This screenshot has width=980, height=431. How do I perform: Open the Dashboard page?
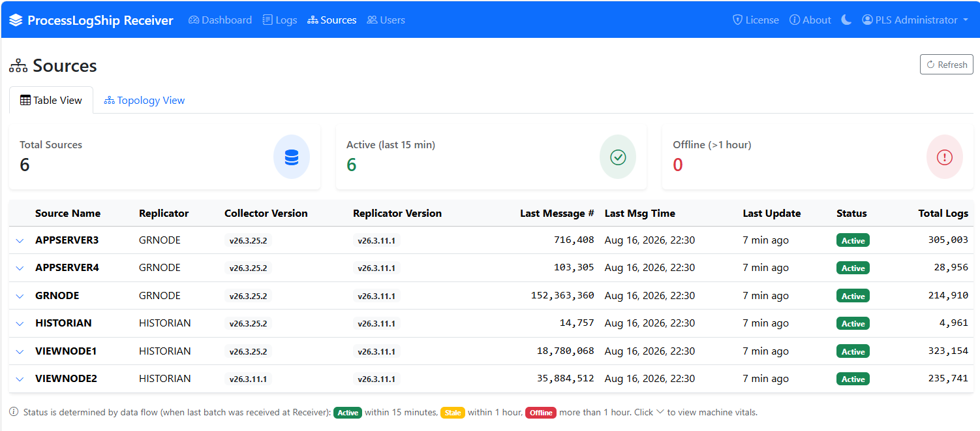pyautogui.click(x=220, y=20)
